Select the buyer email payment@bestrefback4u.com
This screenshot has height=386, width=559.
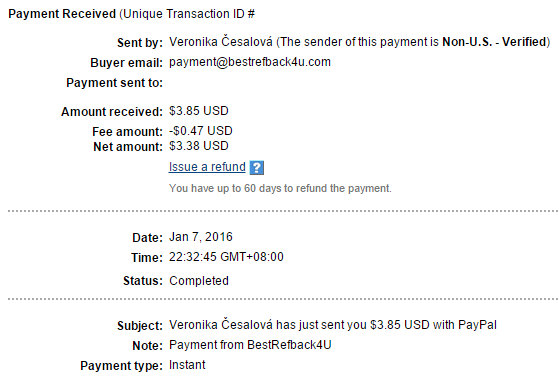tap(250, 62)
